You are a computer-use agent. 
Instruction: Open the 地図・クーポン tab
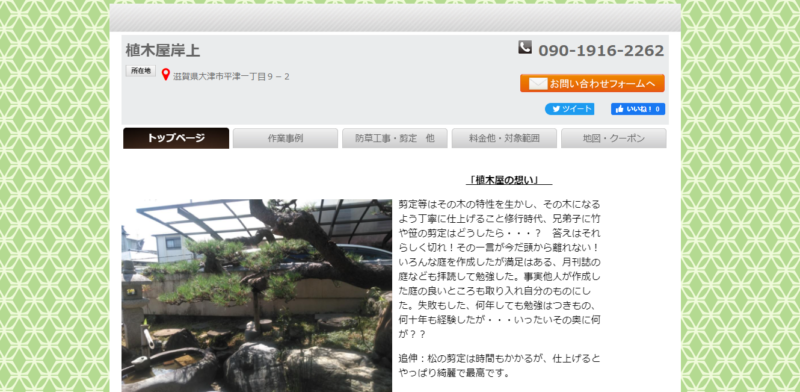(x=614, y=138)
